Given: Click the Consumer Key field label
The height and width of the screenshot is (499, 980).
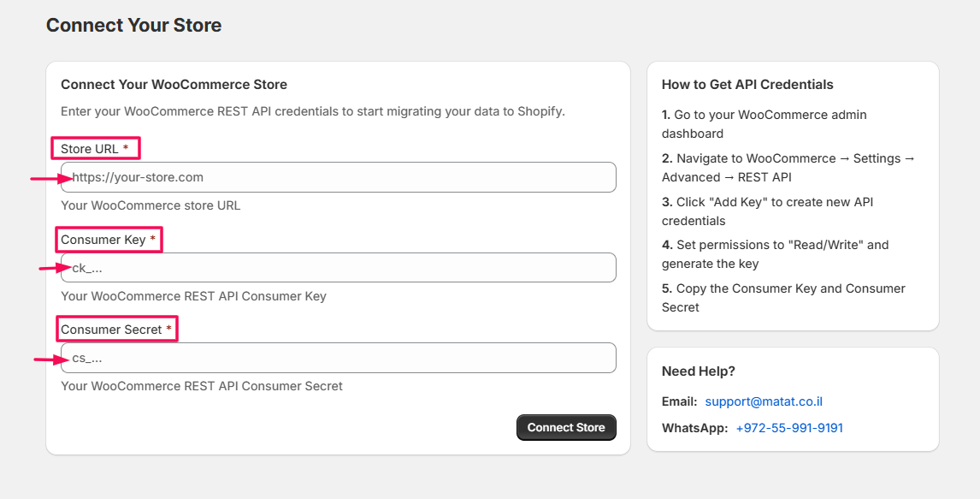Looking at the screenshot, I should tap(103, 240).
